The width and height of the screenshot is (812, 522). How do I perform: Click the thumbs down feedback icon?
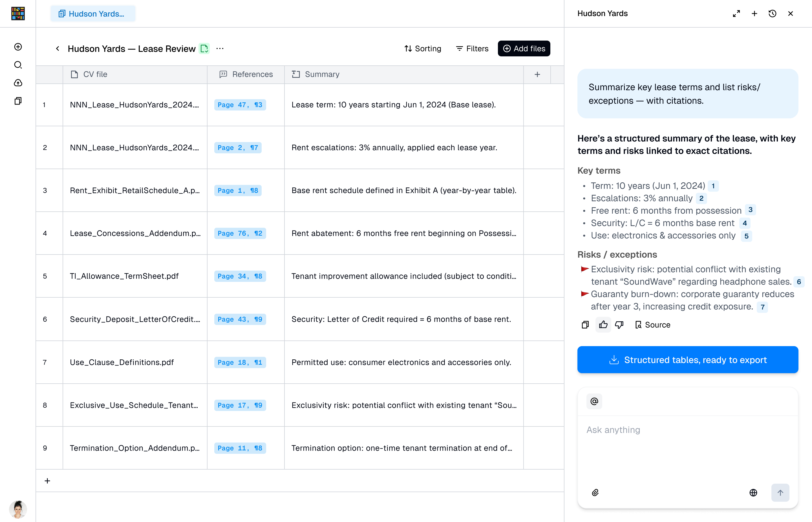click(619, 325)
